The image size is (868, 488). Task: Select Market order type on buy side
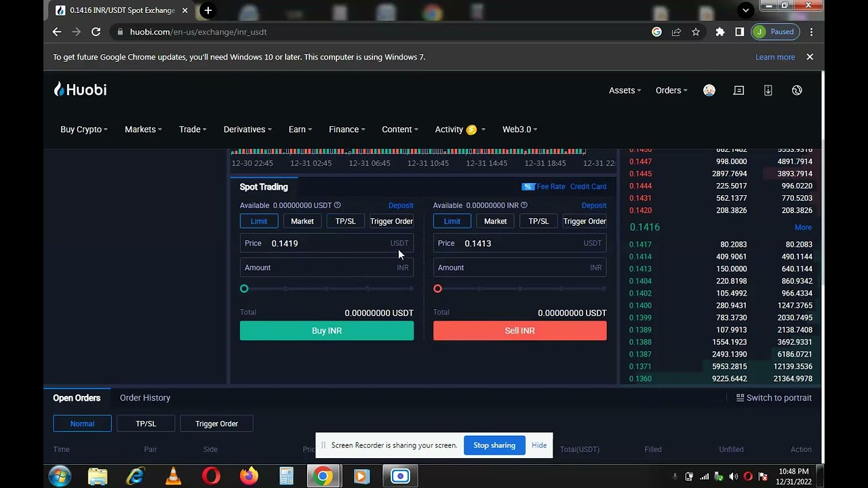click(302, 221)
